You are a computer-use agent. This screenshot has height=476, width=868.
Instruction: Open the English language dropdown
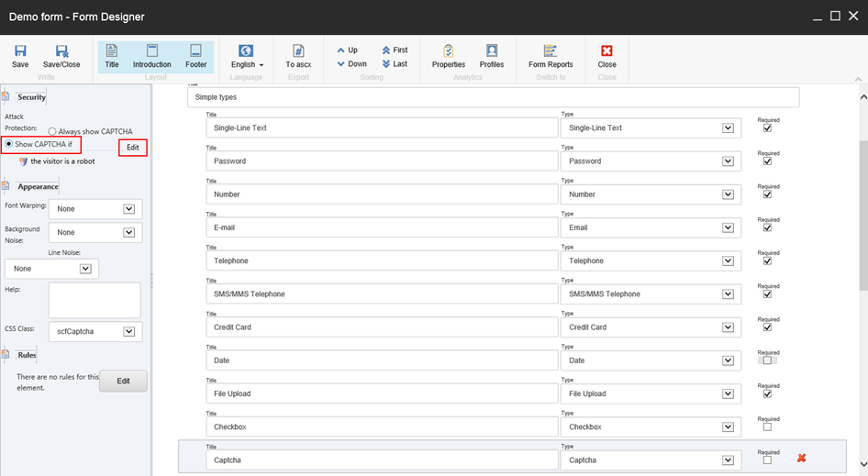point(247,55)
